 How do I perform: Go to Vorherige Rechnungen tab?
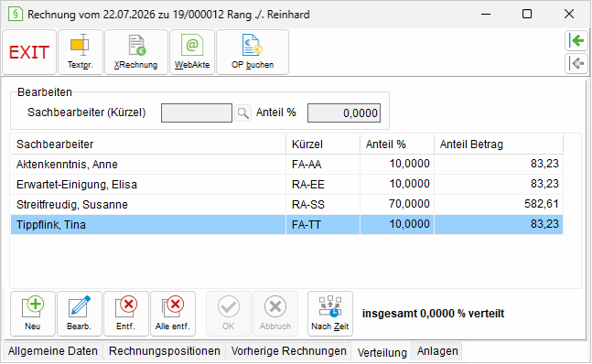[x=288, y=351]
